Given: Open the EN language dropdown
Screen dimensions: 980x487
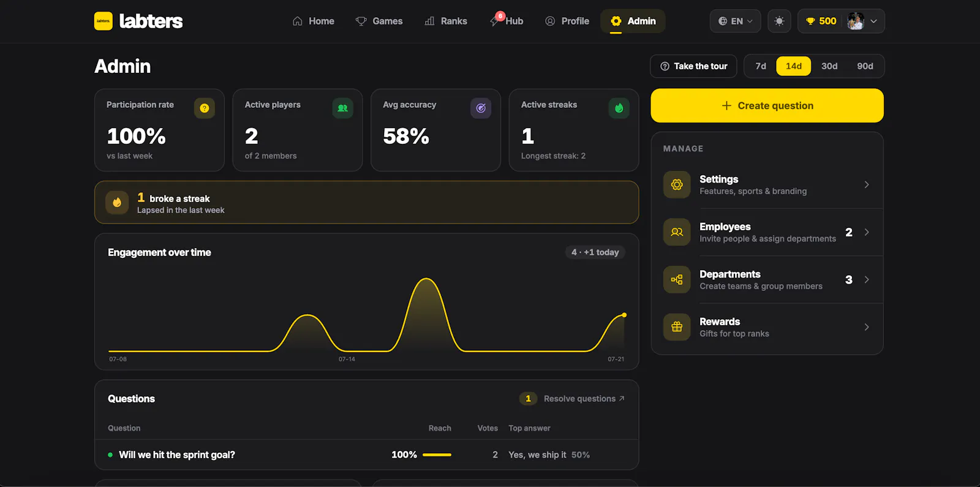Looking at the screenshot, I should click(x=736, y=21).
